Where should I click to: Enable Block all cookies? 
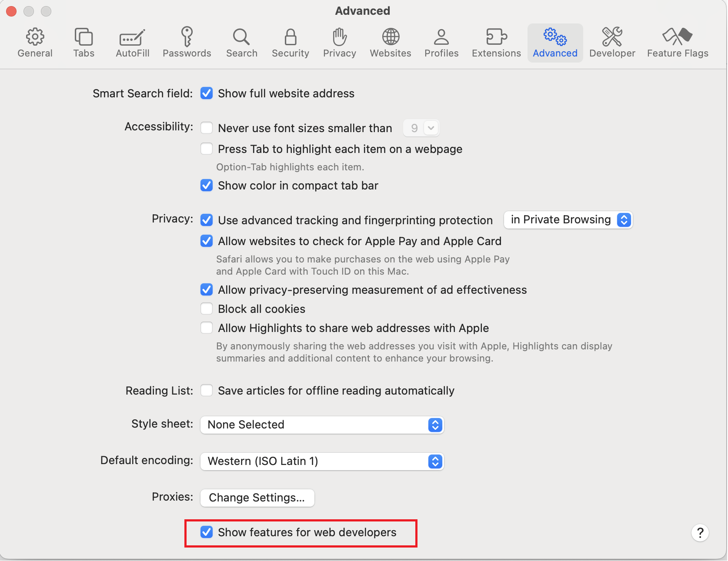(x=207, y=309)
